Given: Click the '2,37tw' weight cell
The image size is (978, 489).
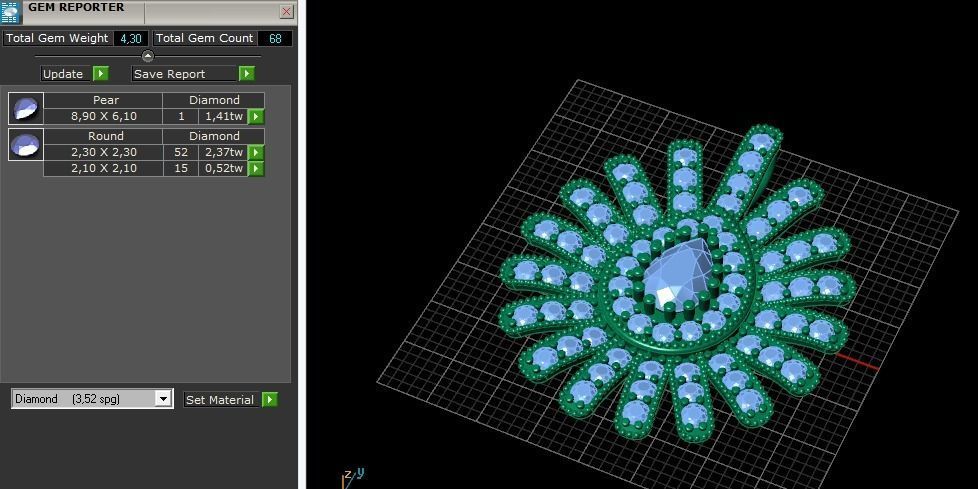Looking at the screenshot, I should [223, 152].
